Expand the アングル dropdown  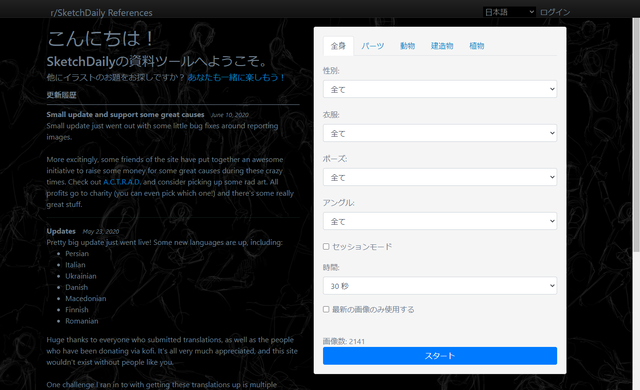pos(440,221)
